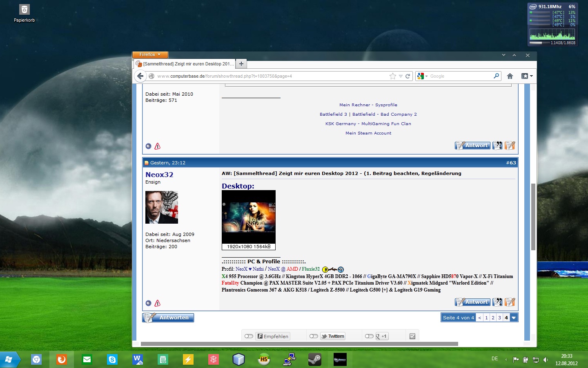Go to page 2 of thread
This screenshot has width=588, height=368.
coord(493,318)
